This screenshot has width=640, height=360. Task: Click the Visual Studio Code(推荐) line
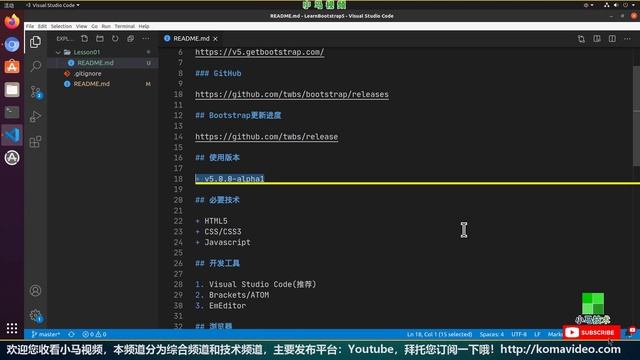click(256, 284)
